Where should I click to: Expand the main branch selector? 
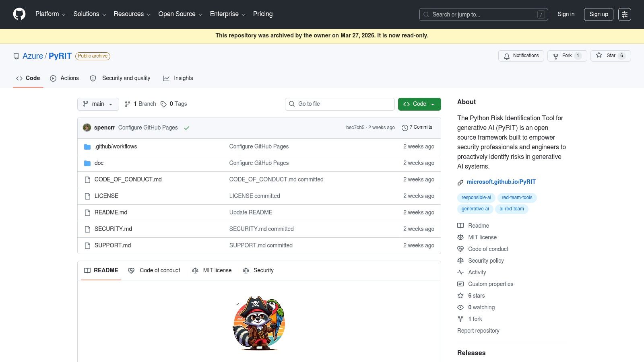click(98, 104)
